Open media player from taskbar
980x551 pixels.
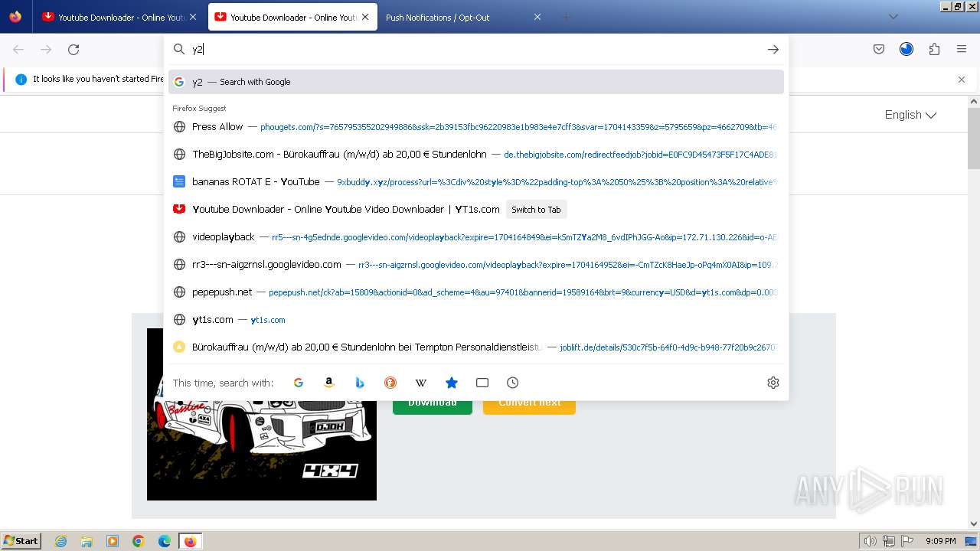113,541
